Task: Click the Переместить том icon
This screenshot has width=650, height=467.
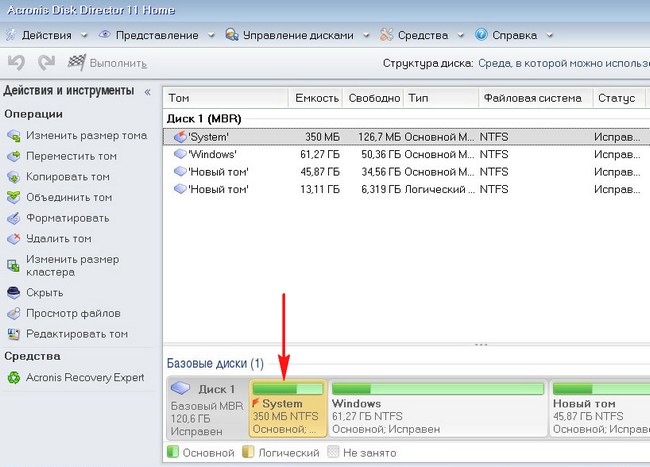Action: (x=14, y=156)
